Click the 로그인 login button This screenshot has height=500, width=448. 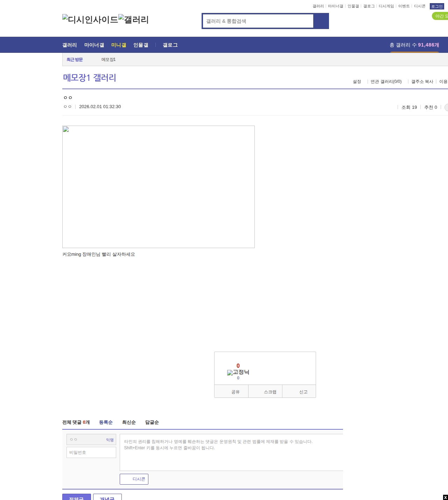436,6
